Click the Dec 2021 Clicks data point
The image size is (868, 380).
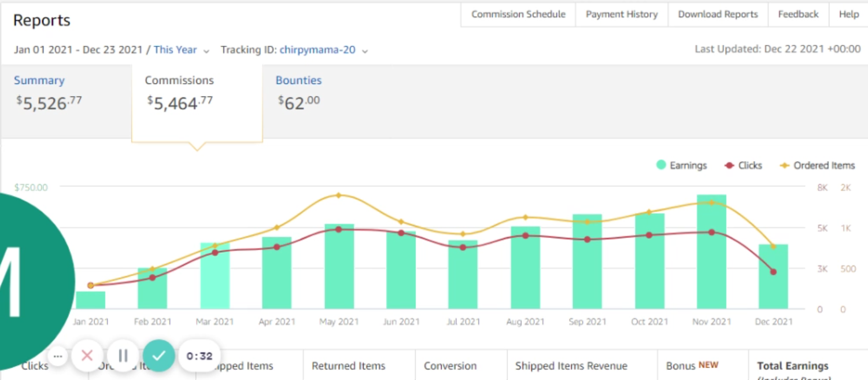[774, 272]
